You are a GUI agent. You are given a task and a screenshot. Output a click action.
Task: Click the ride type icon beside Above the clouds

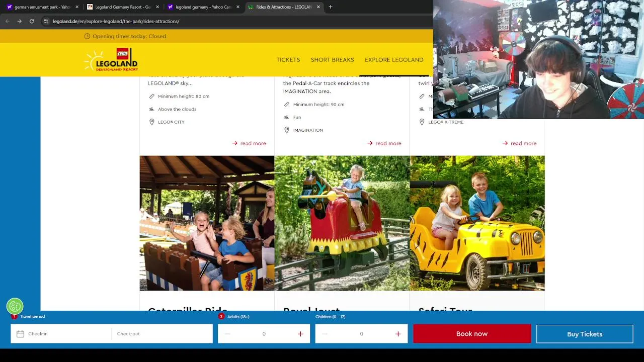tap(151, 109)
